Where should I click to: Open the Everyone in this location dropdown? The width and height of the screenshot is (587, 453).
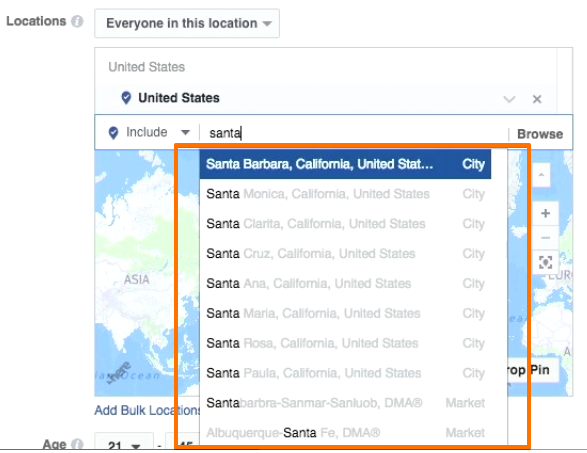tap(187, 23)
